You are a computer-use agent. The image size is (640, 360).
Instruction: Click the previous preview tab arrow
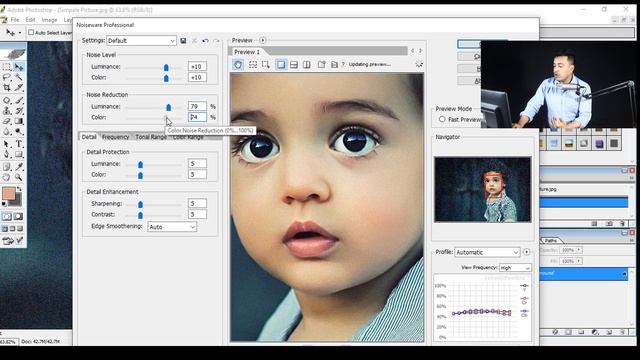point(412,51)
